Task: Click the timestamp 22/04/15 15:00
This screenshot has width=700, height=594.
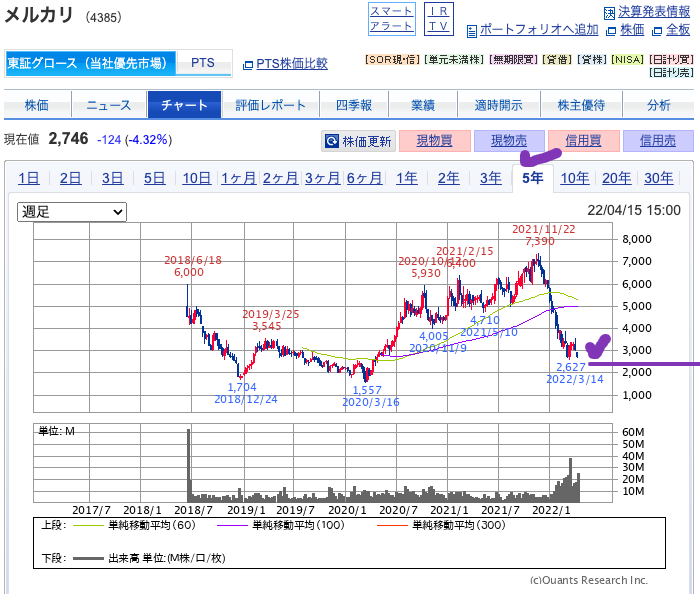Action: [633, 210]
